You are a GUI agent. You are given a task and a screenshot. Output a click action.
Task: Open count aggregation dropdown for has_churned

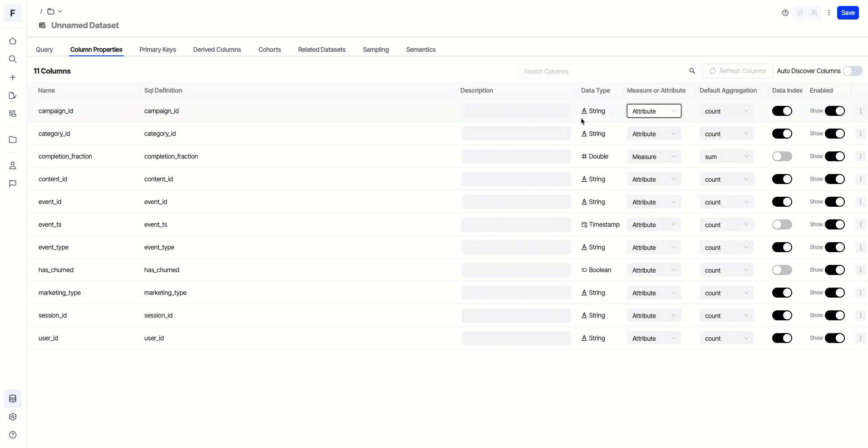727,270
